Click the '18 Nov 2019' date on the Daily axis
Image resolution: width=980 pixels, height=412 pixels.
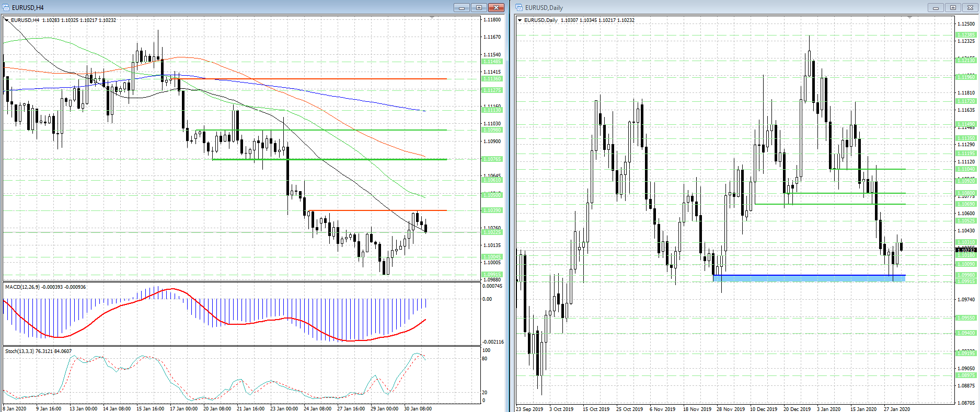point(697,409)
